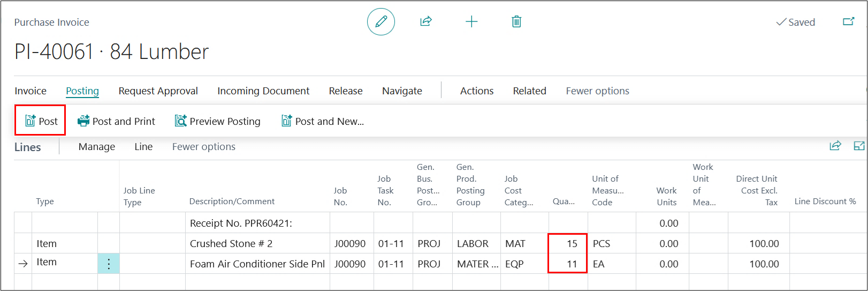Expand the Actions menu
868x291 pixels.
click(x=476, y=91)
